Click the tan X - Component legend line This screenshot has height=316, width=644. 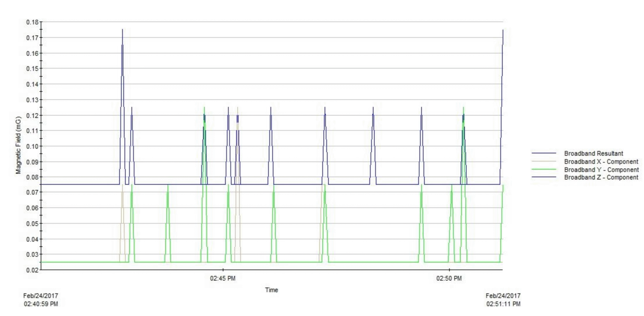coord(544,161)
